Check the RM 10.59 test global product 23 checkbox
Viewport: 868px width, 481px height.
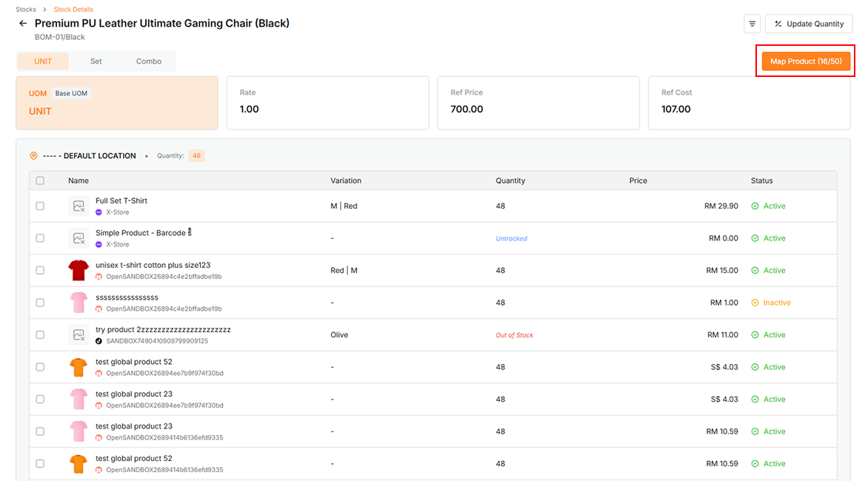[40, 431]
